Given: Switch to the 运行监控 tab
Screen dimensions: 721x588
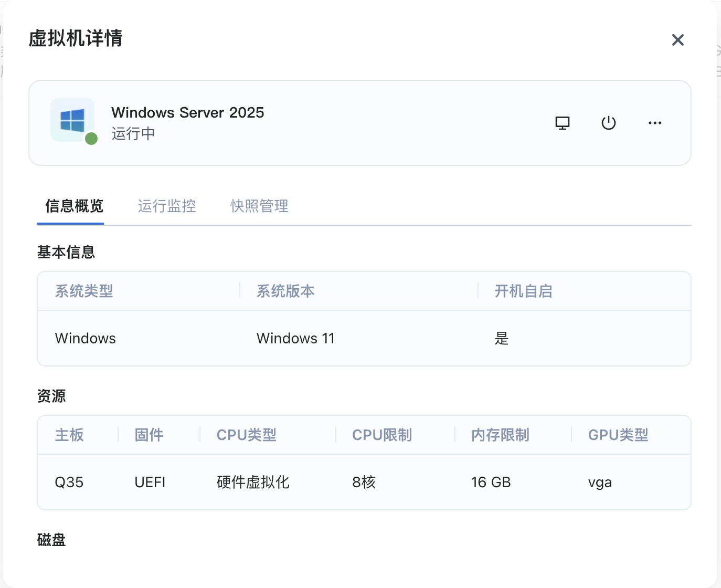Looking at the screenshot, I should [167, 206].
